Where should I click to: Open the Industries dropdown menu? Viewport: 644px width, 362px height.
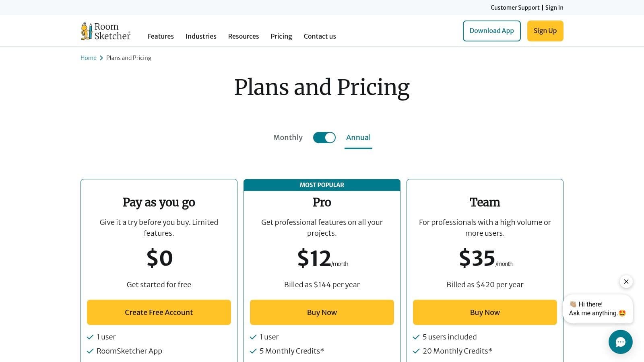coord(201,36)
